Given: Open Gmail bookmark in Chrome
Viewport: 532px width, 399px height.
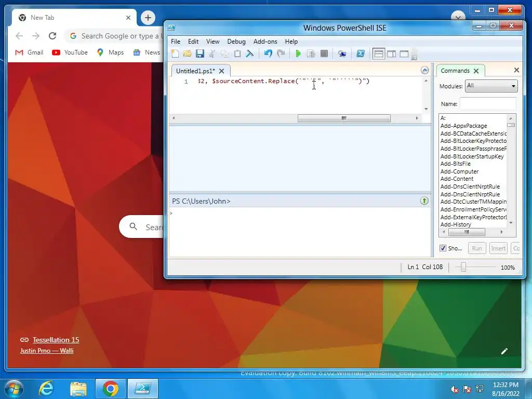Looking at the screenshot, I should pos(30,52).
